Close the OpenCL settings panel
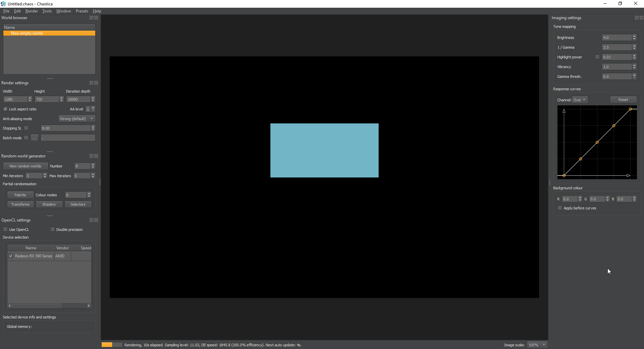Viewport: 644px width, 349px height. tap(96, 220)
